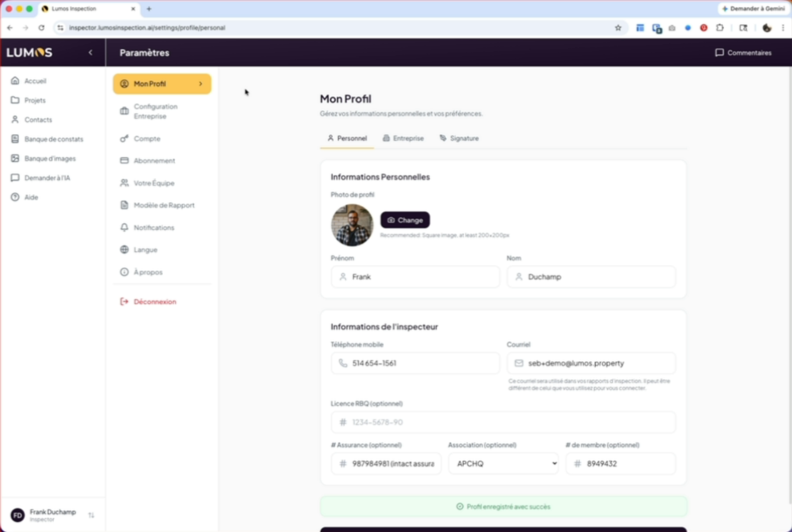The image size is (792, 532).
Task: Select Mon Profil settings item
Action: click(162, 84)
